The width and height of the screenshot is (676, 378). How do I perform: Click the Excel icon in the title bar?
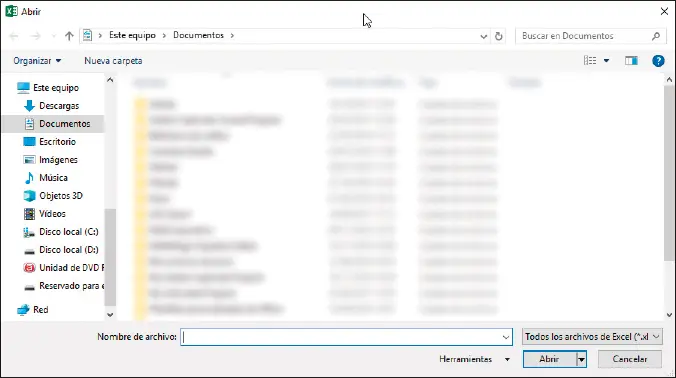click(x=11, y=11)
